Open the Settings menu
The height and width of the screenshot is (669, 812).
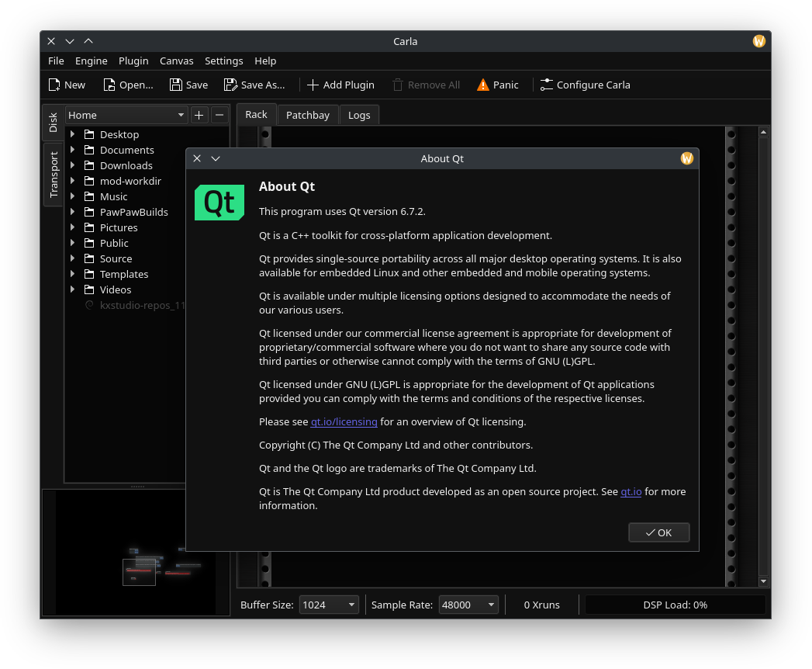[x=223, y=61]
